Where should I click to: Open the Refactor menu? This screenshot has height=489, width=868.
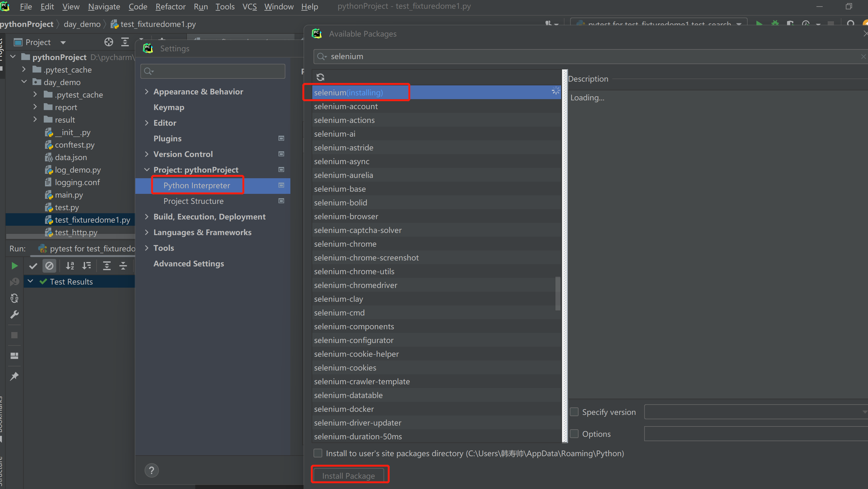[170, 7]
